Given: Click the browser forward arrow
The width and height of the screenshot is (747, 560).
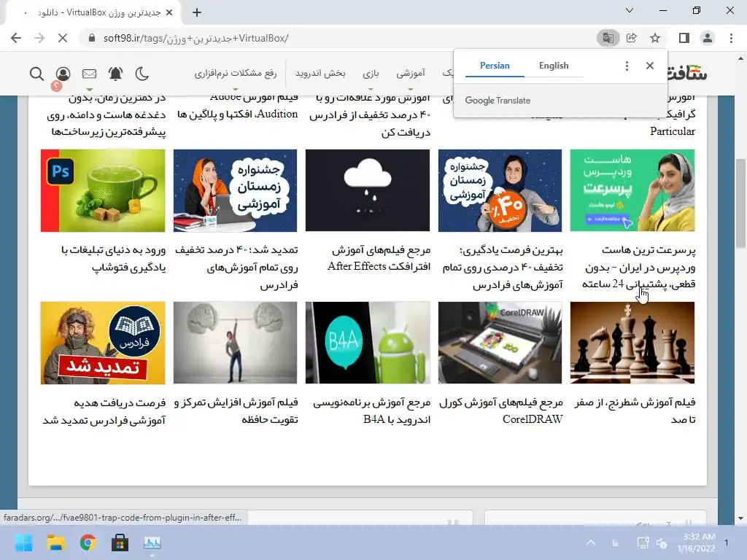Looking at the screenshot, I should point(39,38).
